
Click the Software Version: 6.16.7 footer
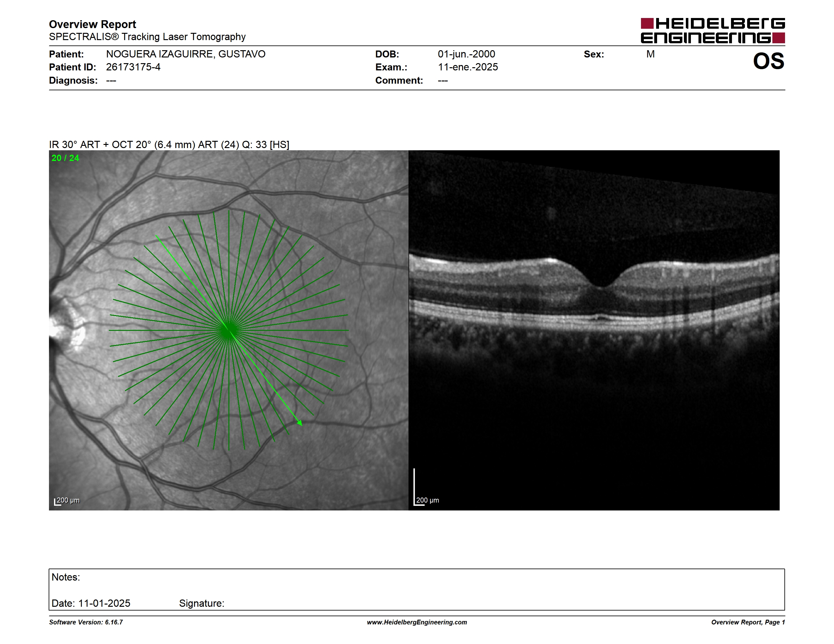[x=86, y=622]
